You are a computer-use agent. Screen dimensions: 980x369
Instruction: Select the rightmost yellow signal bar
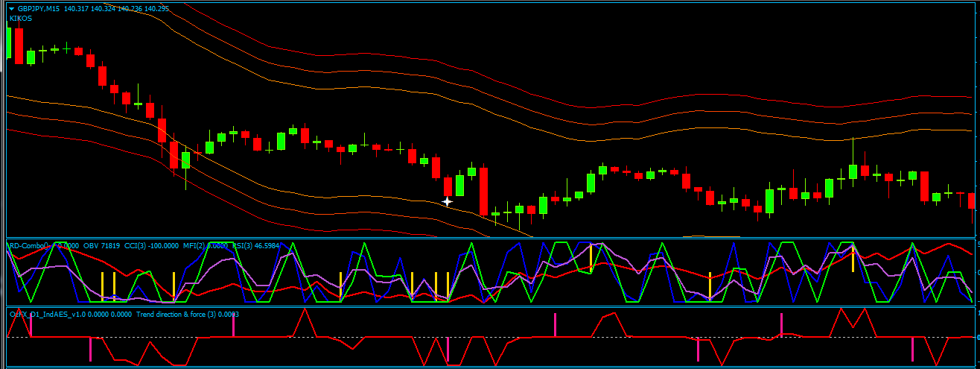tap(853, 259)
